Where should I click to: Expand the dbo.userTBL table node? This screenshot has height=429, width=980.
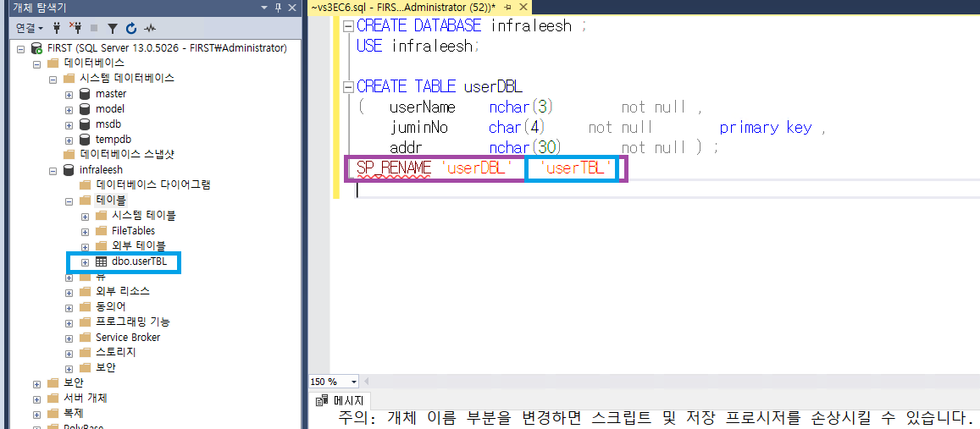pyautogui.click(x=85, y=261)
